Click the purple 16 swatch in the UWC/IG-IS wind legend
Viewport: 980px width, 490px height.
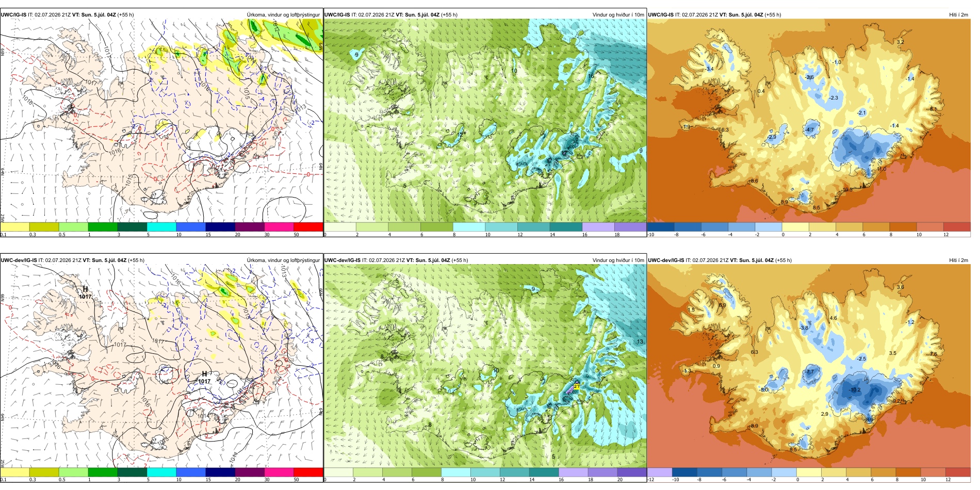598,227
